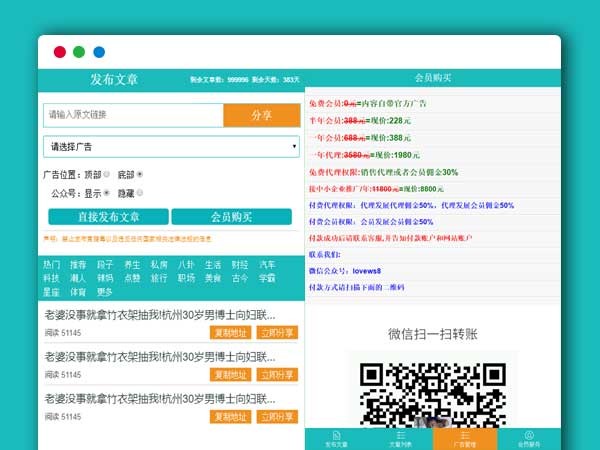Viewport: 600px width, 450px height.
Task: Click the red dot in window header
Action: tap(60, 52)
